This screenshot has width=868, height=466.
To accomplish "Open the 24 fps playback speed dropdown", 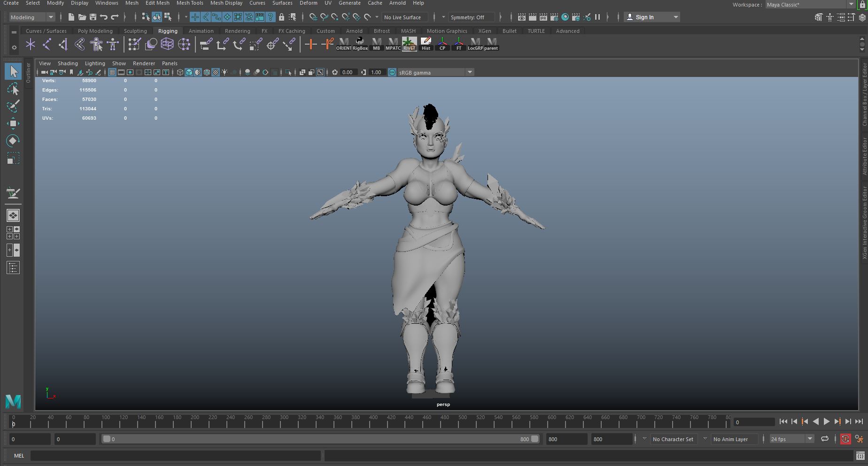I will 791,439.
